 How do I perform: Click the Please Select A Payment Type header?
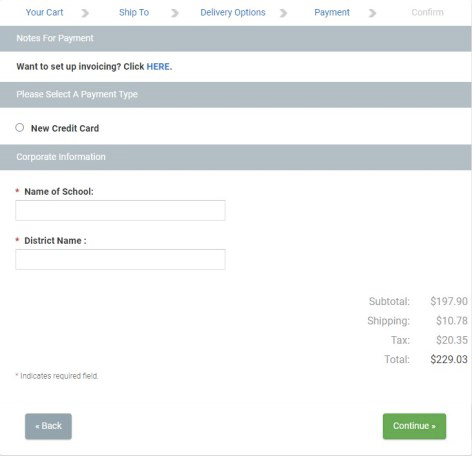click(x=236, y=95)
